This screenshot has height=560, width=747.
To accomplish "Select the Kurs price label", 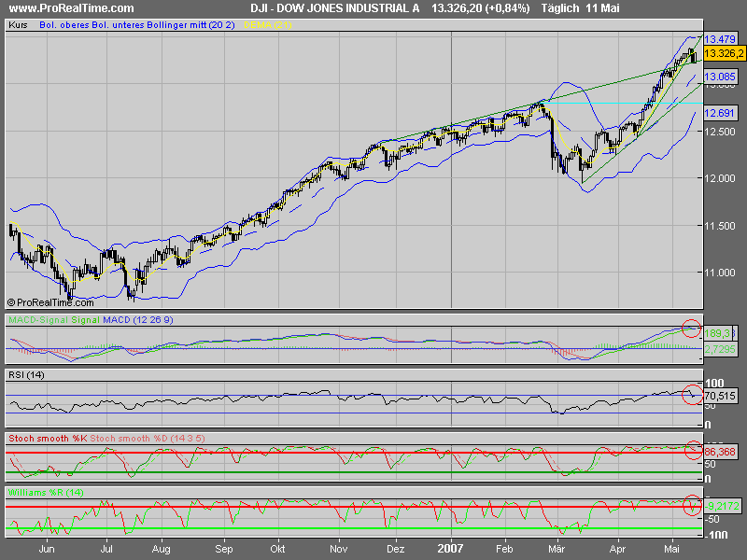I will [x=15, y=27].
